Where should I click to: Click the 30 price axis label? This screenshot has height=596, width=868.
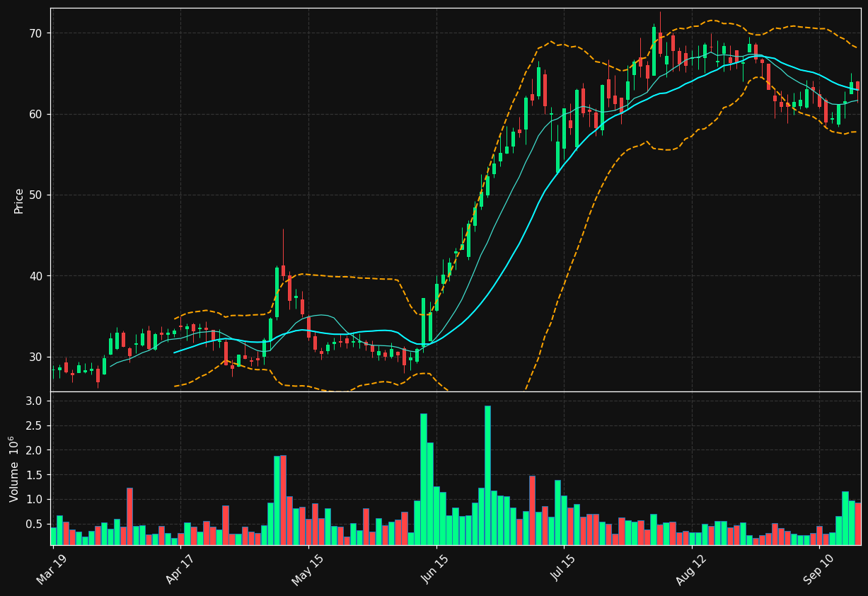tap(35, 357)
